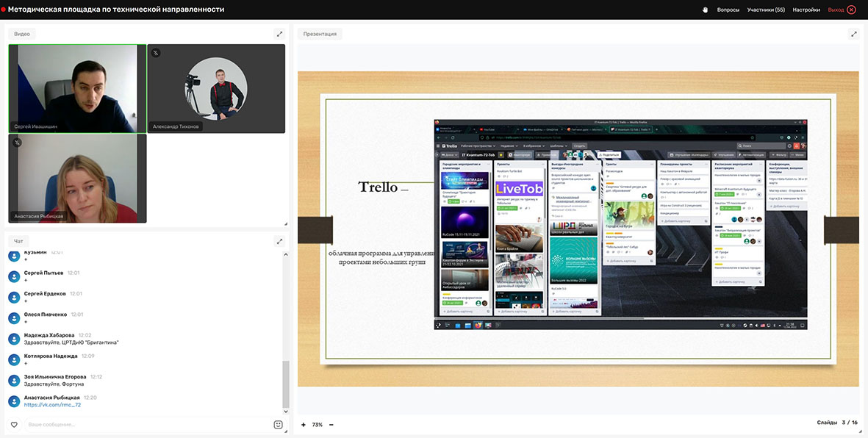Viewport: 868px width, 438px height.
Task: Click chat scrollbar up arrow
Action: point(286,254)
